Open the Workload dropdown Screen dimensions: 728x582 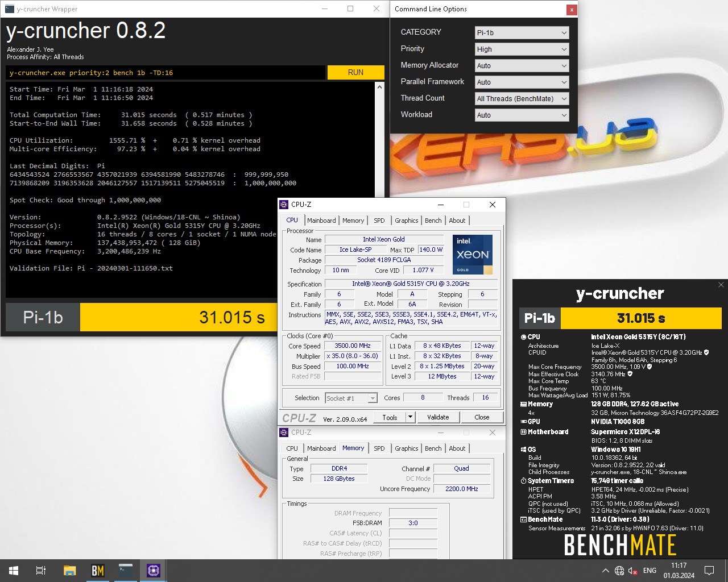522,115
